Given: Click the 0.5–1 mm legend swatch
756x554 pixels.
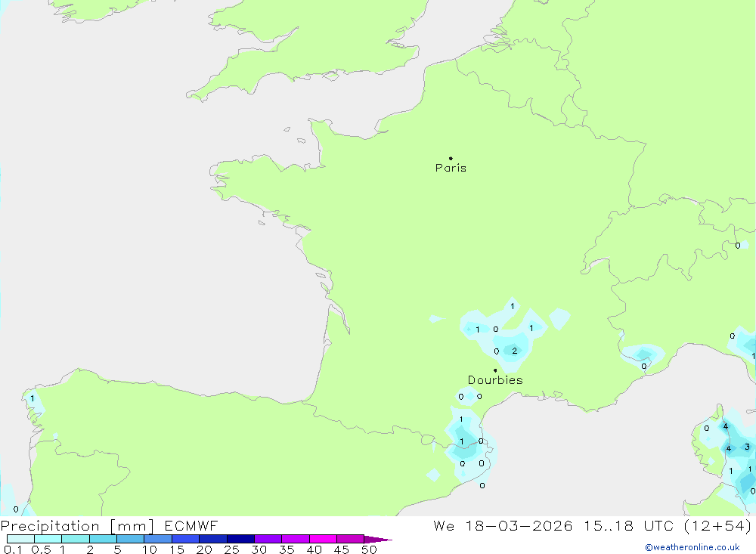Looking at the screenshot, I should pos(48,539).
